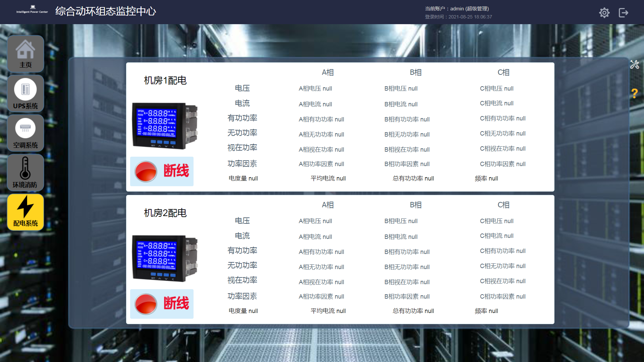Open the 主页 home sidebar icon
Viewport: 644px width, 362px height.
(25, 54)
